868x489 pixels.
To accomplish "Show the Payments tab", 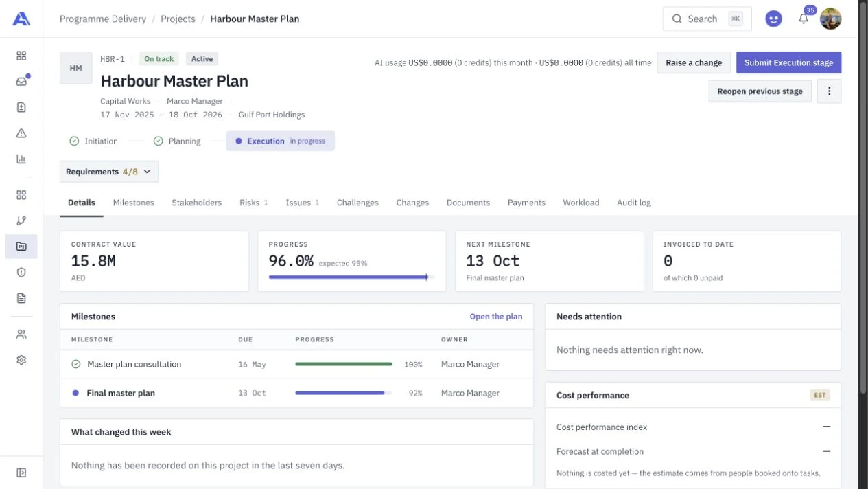I will tap(526, 203).
